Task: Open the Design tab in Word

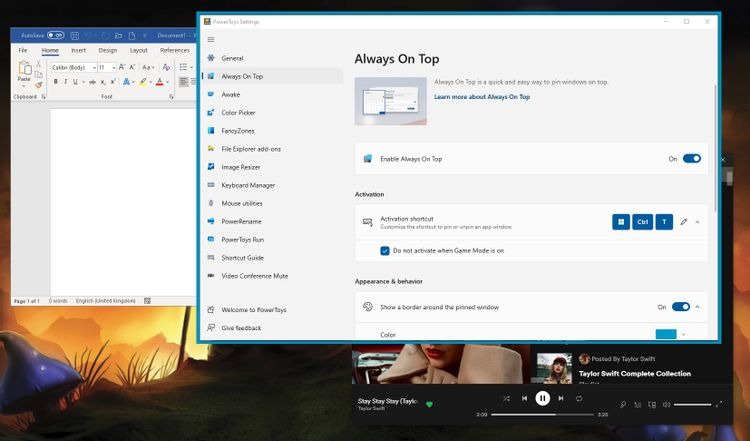Action: click(x=108, y=50)
